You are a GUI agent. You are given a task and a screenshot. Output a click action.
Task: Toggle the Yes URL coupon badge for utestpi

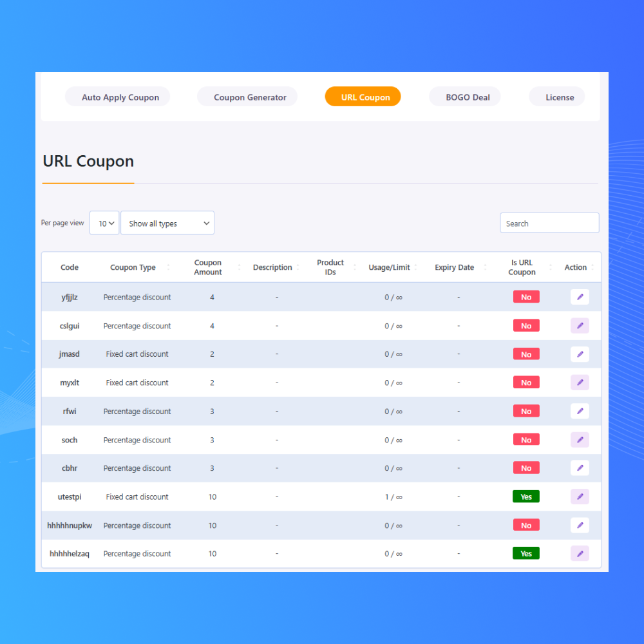coord(526,497)
